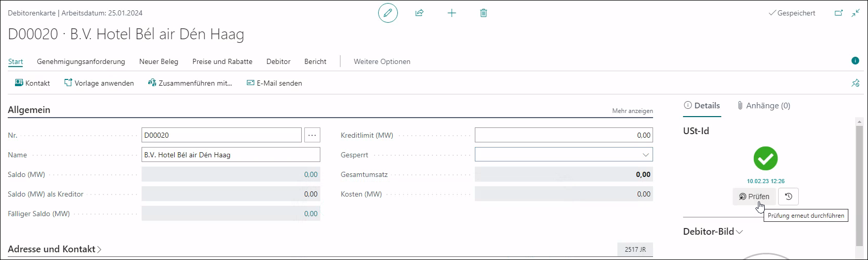Screen dimensions: 868x260
Task: Open the USt-Id check history icon
Action: (788, 197)
